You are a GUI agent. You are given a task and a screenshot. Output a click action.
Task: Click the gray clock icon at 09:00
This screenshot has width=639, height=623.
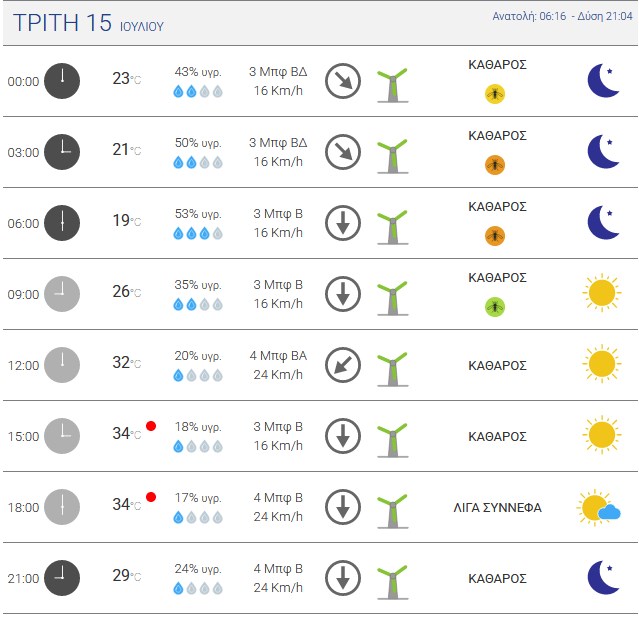coord(62,294)
